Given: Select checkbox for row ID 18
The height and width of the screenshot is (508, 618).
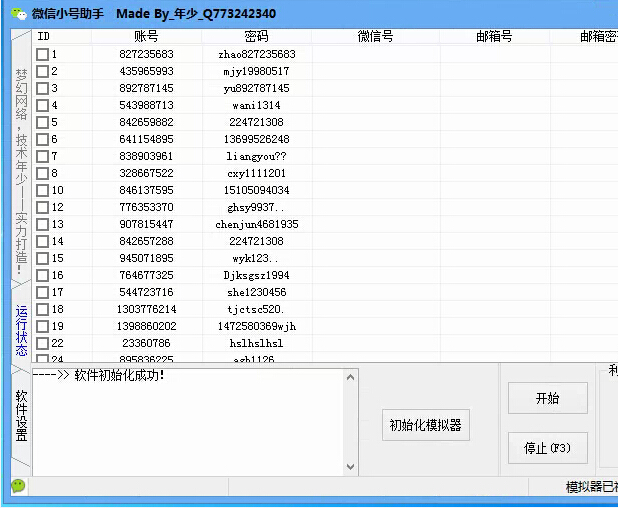Looking at the screenshot, I should tap(42, 309).
